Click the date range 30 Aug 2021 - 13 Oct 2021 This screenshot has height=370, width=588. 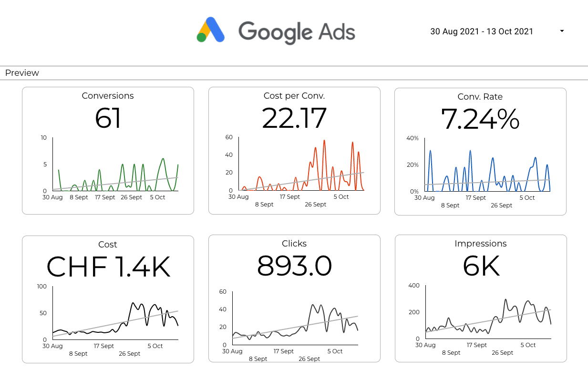point(482,31)
